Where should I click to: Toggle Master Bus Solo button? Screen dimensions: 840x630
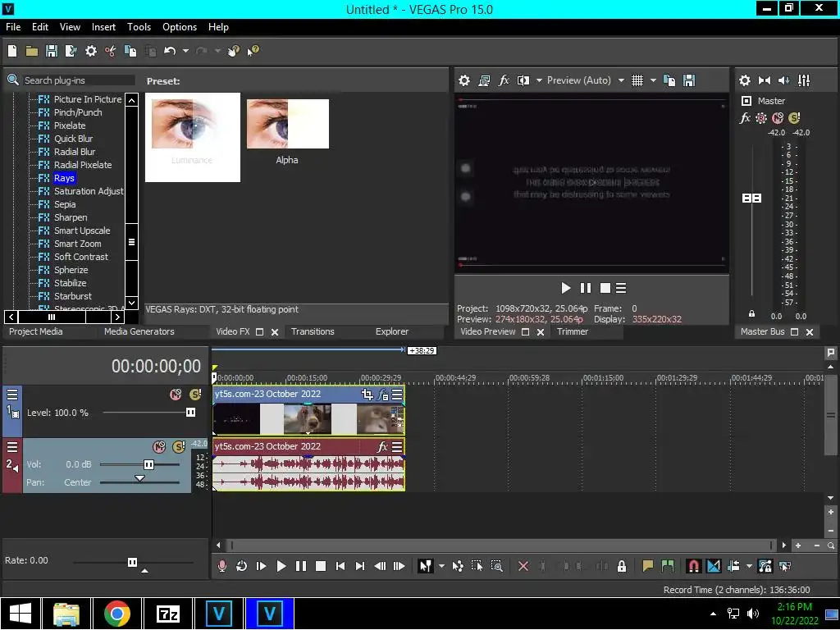794,118
